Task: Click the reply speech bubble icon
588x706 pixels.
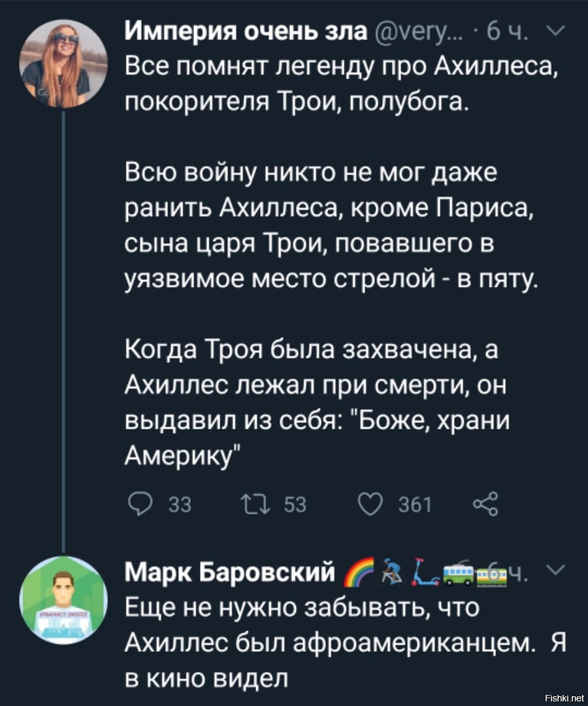Action: 140,504
